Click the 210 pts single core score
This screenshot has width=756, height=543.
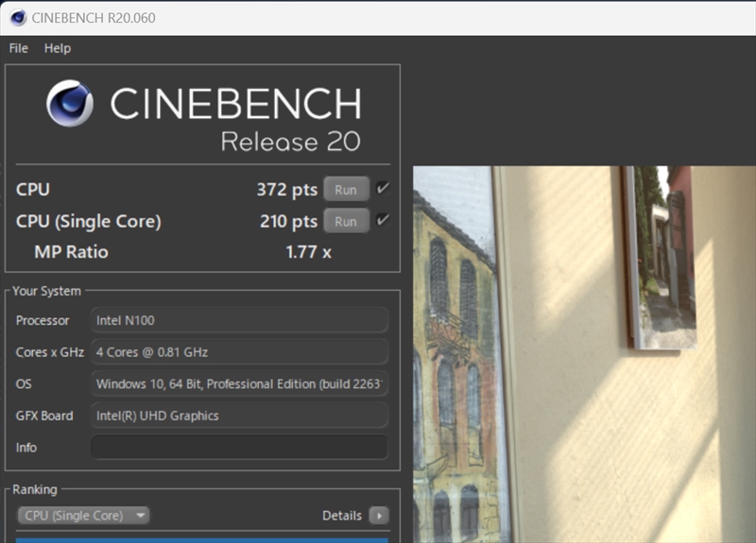pos(288,221)
